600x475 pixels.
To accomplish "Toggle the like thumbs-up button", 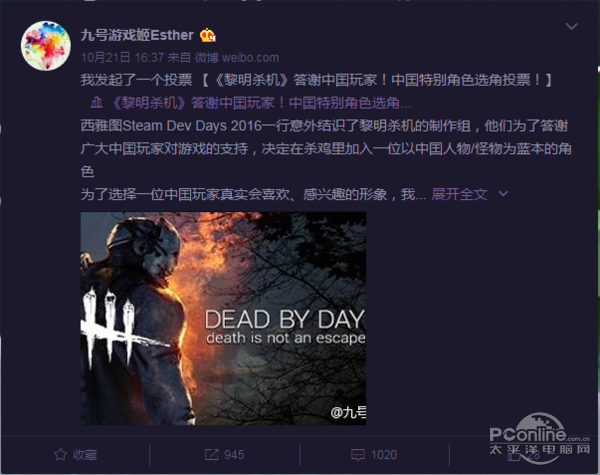I will (523, 455).
